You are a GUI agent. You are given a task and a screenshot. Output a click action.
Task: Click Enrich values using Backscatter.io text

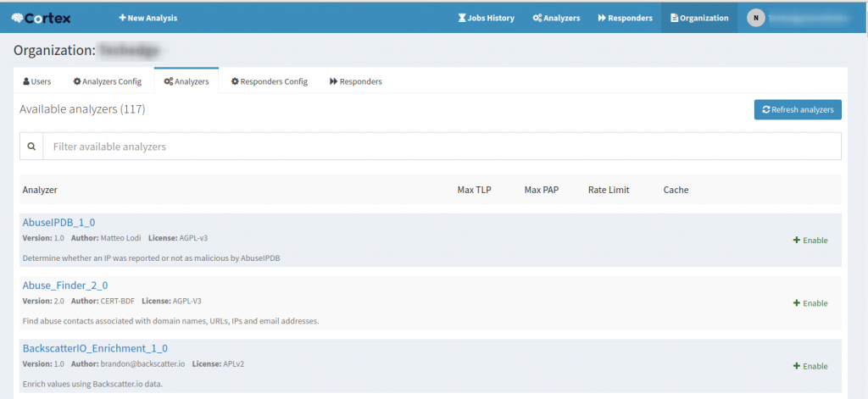92,384
